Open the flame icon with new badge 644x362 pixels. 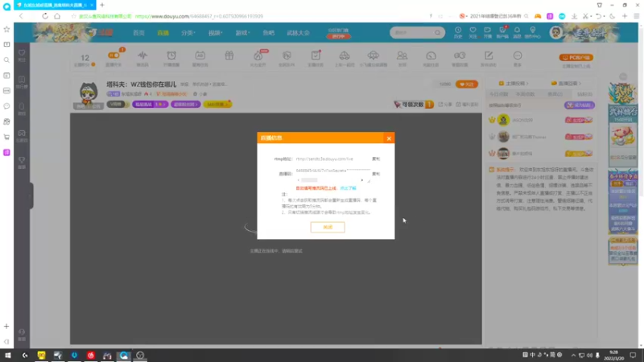click(258, 56)
